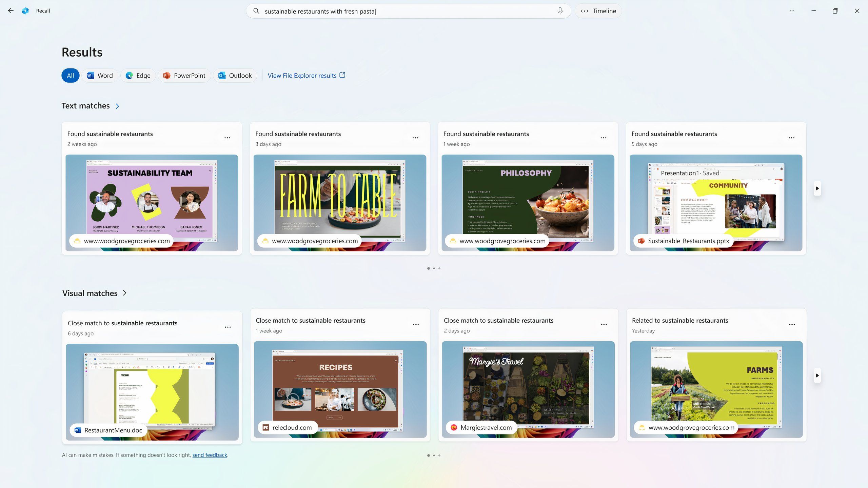Click the right arrow to scroll results

tap(817, 189)
